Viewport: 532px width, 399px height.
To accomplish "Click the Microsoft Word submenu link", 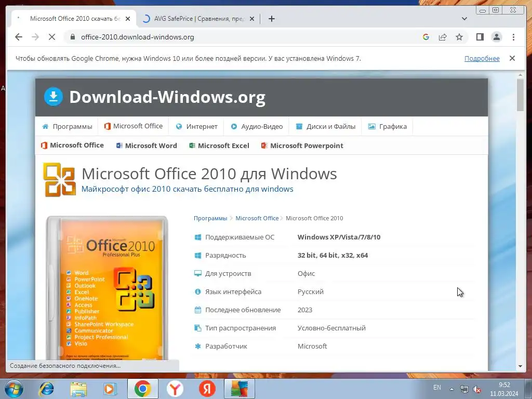I will point(147,145).
